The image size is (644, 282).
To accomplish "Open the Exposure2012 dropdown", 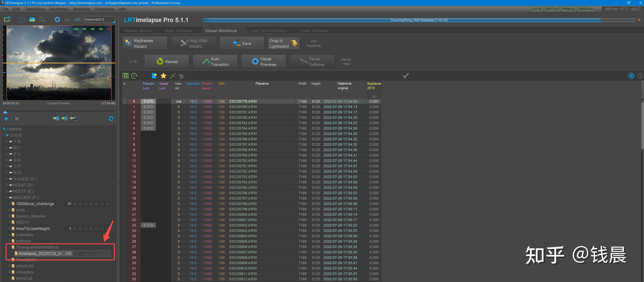I will coord(99,20).
